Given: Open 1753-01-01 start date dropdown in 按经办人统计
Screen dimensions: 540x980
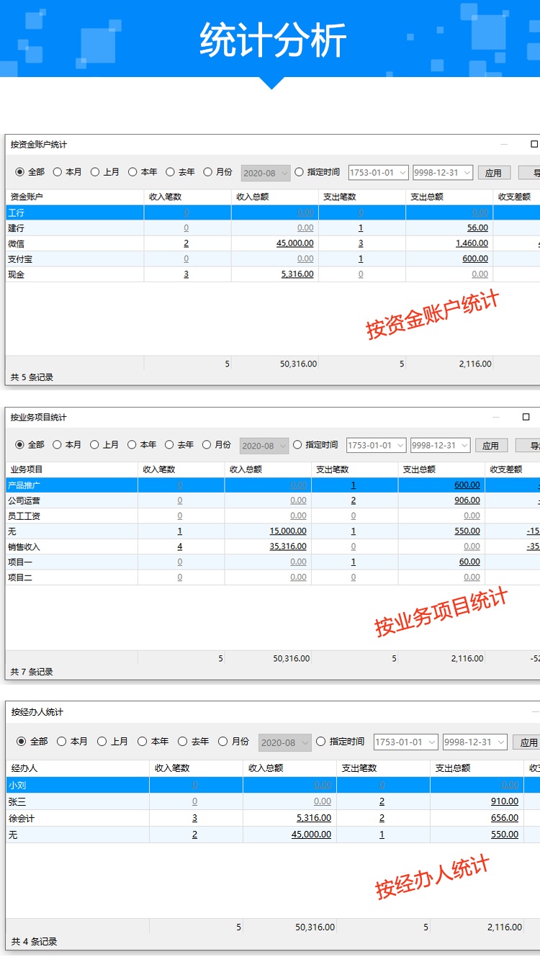Looking at the screenshot, I should (x=406, y=742).
